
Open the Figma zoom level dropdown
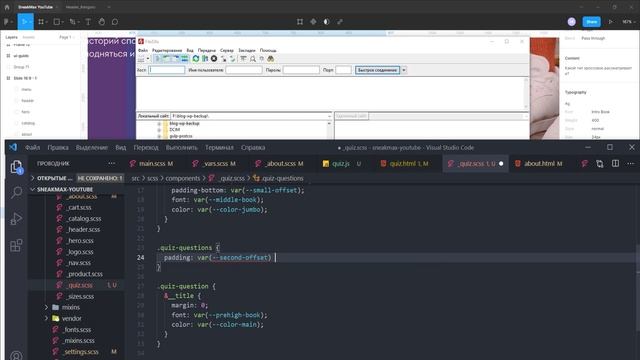tap(629, 22)
